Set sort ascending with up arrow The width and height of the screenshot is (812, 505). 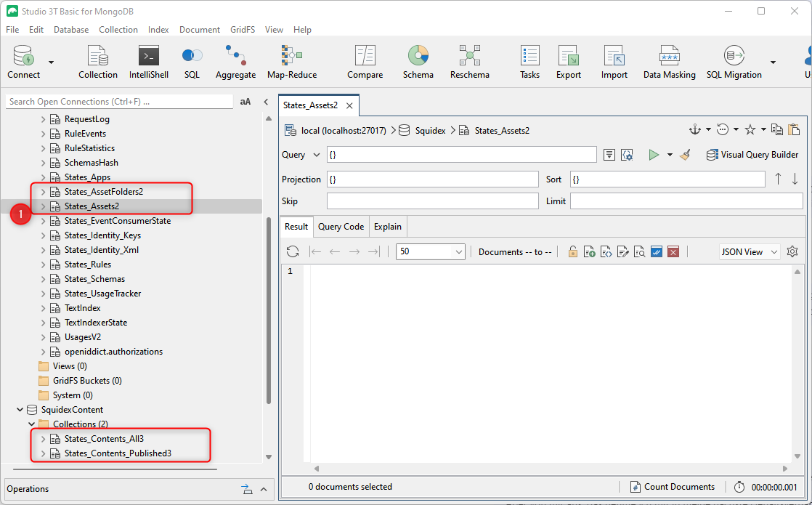pyautogui.click(x=778, y=179)
